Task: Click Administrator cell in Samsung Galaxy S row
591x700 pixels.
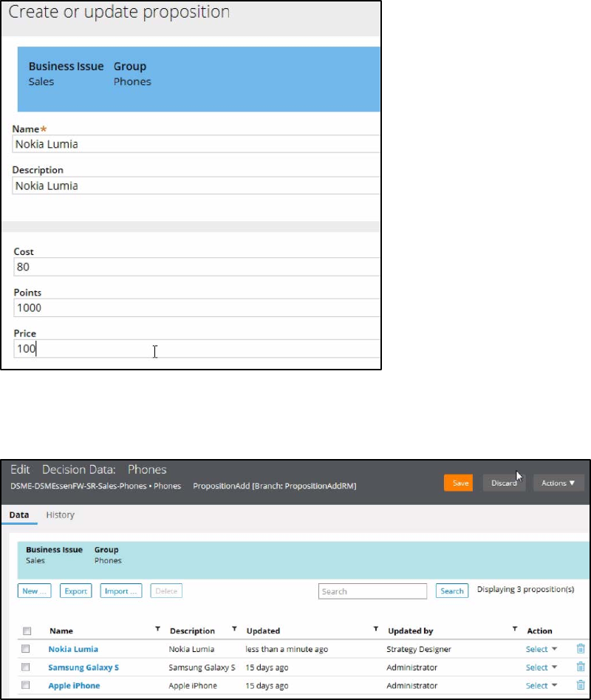Action: (411, 667)
